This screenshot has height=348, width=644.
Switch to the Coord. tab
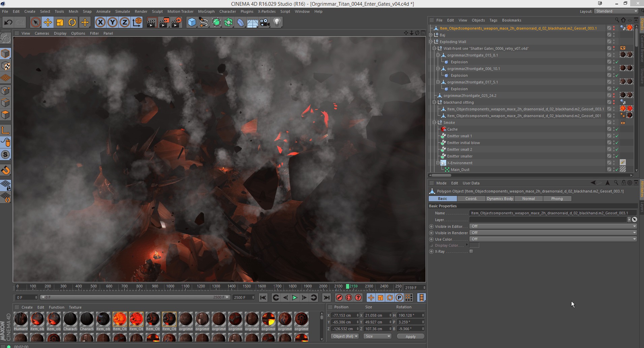click(471, 199)
